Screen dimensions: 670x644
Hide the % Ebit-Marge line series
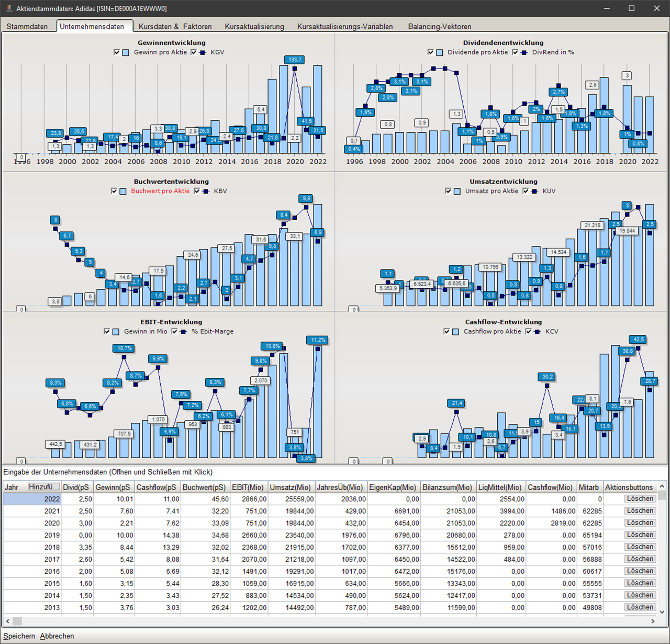tap(175, 332)
